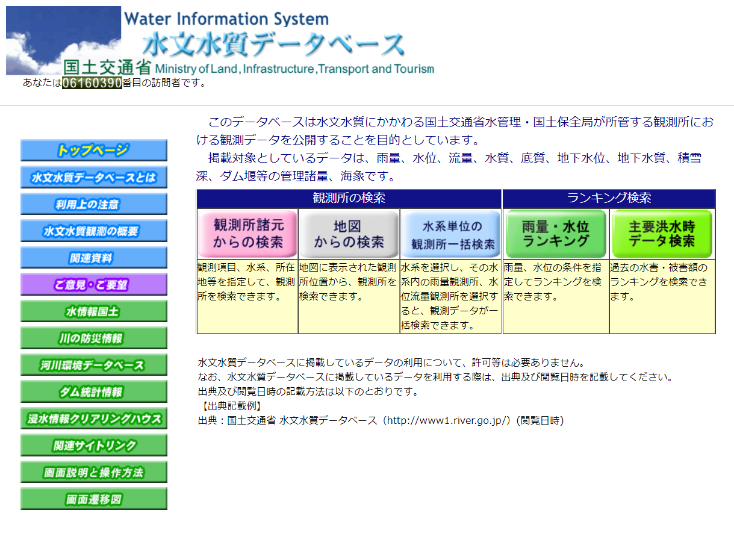Click the intro paragraph starting このデータベースは水文水質
This screenshot has width=734, height=560.
(455, 131)
